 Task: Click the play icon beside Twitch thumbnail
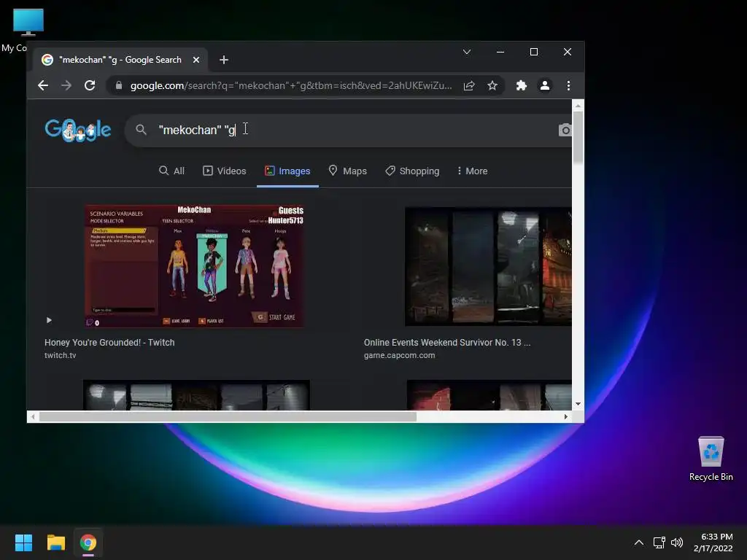coord(49,320)
